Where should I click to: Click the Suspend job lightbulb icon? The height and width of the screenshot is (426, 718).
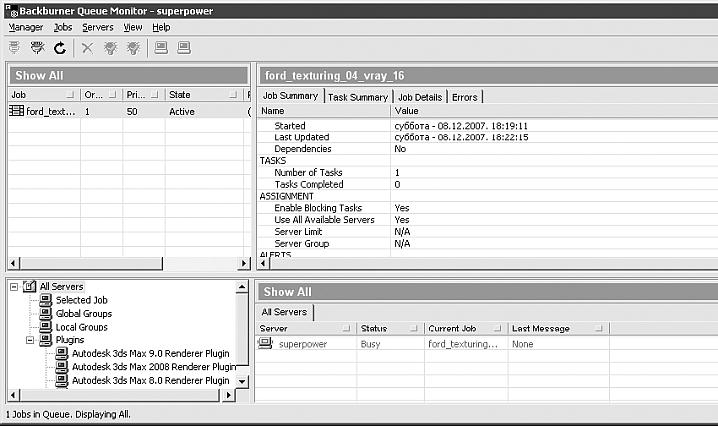(133, 48)
